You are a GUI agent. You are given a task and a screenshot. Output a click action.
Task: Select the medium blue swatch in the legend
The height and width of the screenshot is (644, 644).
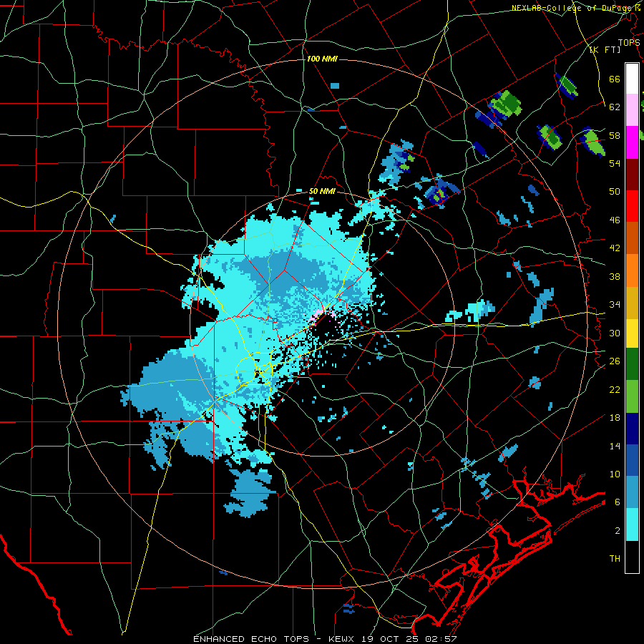(632, 460)
